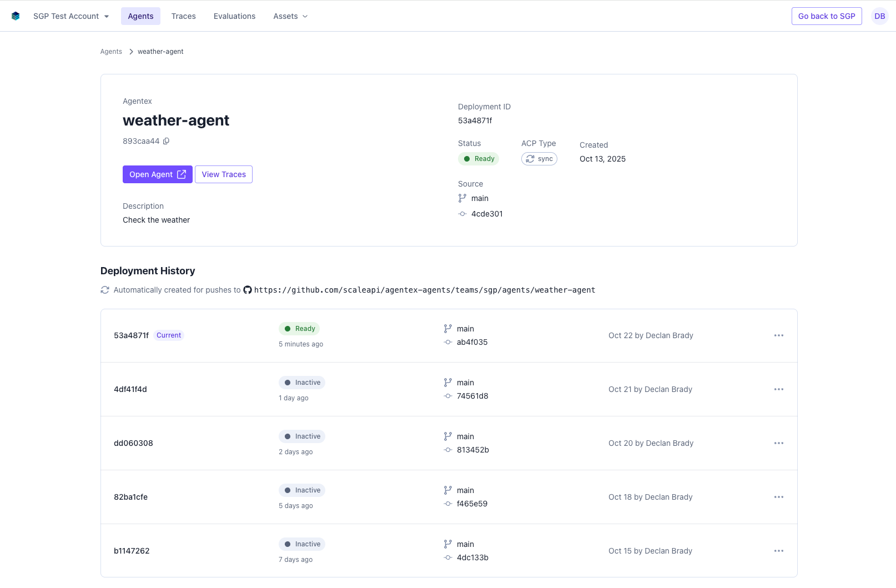Click the commit icon beside 4cde301

coord(462,213)
